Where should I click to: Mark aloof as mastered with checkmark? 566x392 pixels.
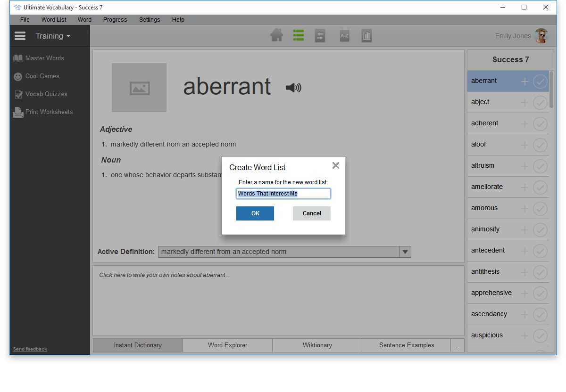540,145
